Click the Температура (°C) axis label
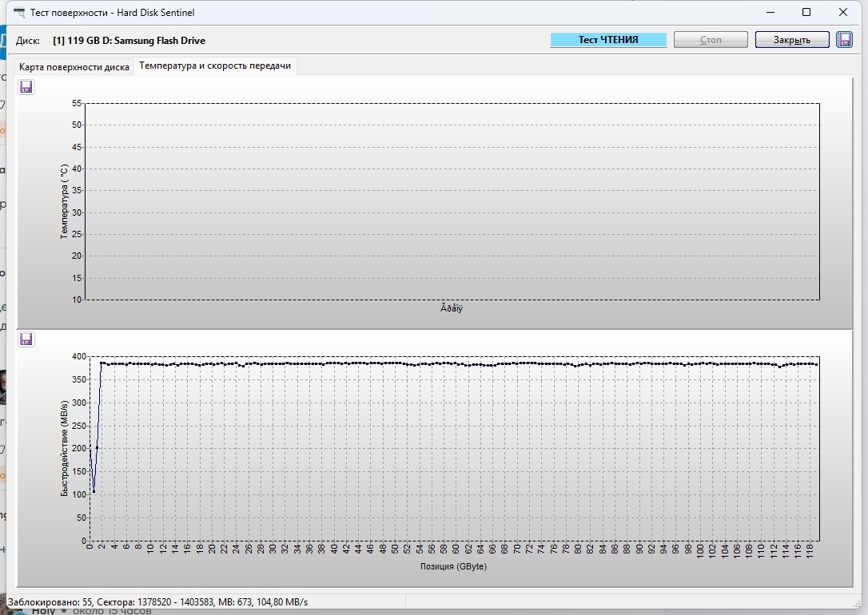 (64, 201)
